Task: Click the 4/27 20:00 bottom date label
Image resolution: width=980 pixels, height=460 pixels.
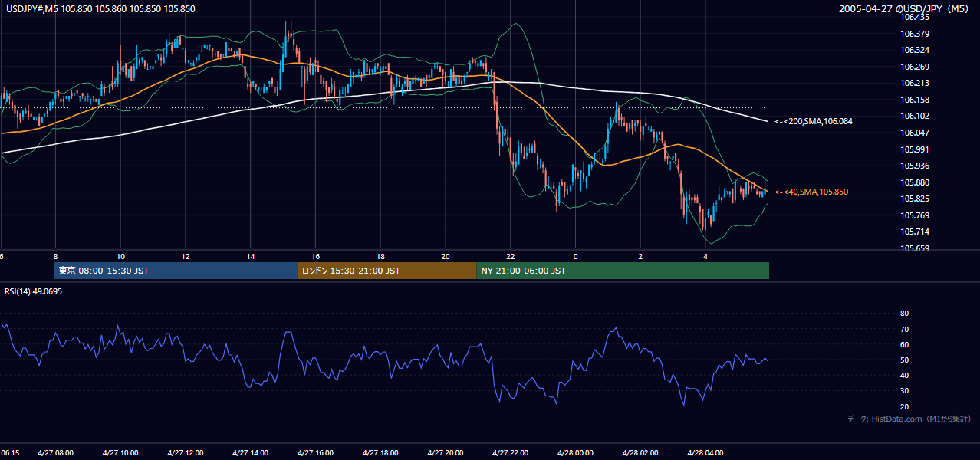Action: point(446,452)
